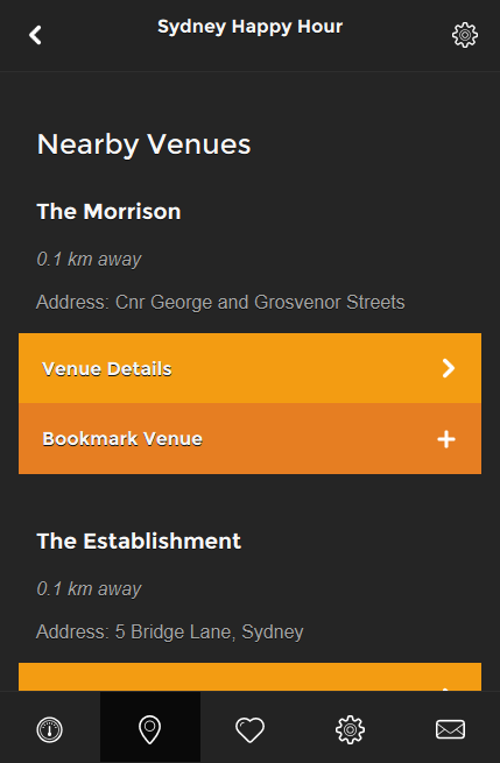
Task: Click The Morrison's 0.1 km away distance
Action: pos(89,259)
